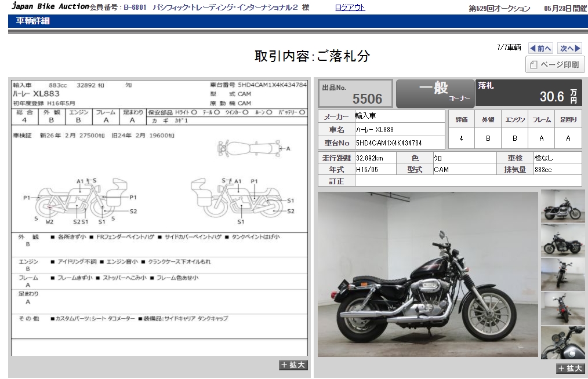
Task: Advance to next vehicle with 次へ
Action: coord(569,49)
